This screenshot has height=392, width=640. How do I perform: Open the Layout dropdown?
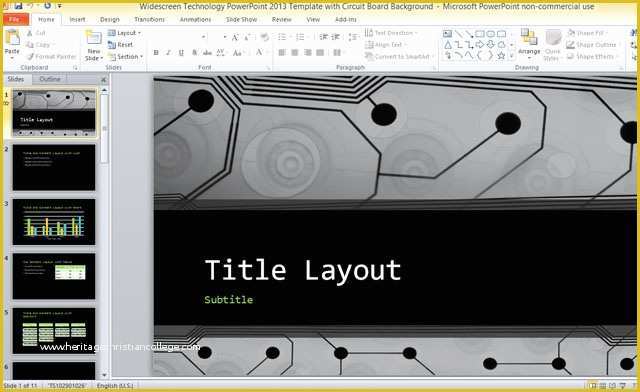pyautogui.click(x=124, y=33)
